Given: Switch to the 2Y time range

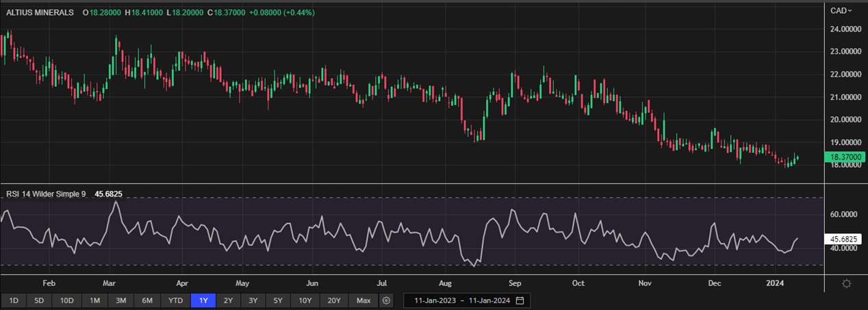Looking at the screenshot, I should click(x=228, y=300).
